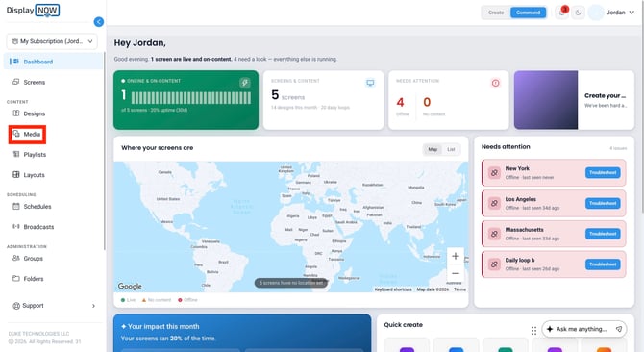Click the monitor icon on the Screens card
The width and height of the screenshot is (644, 352).
click(370, 83)
